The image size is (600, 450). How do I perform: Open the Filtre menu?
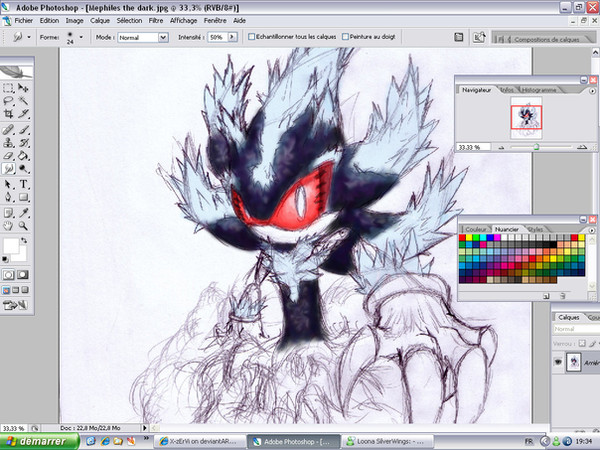(x=156, y=21)
